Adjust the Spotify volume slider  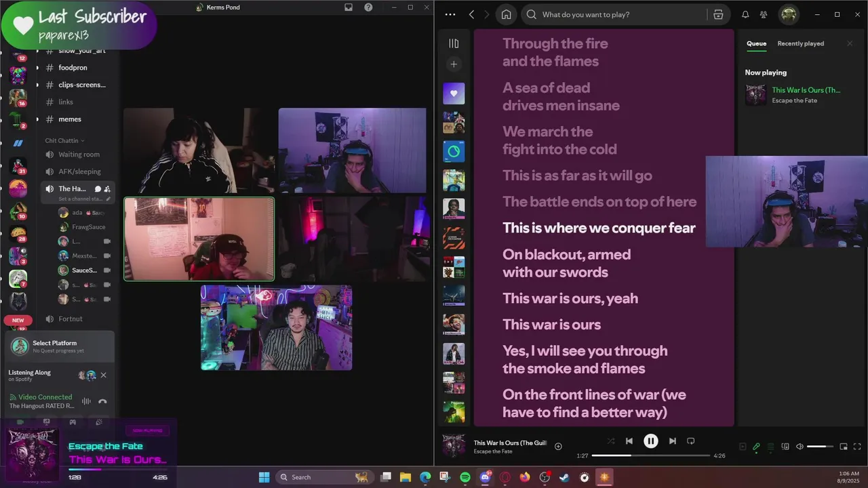(820, 447)
